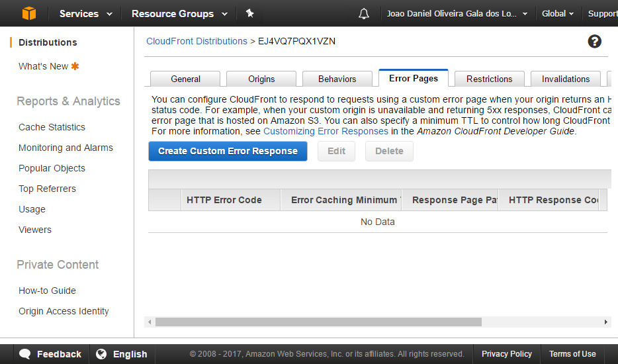Select the Error Pages tab
The width and height of the screenshot is (618, 364).
(x=414, y=78)
